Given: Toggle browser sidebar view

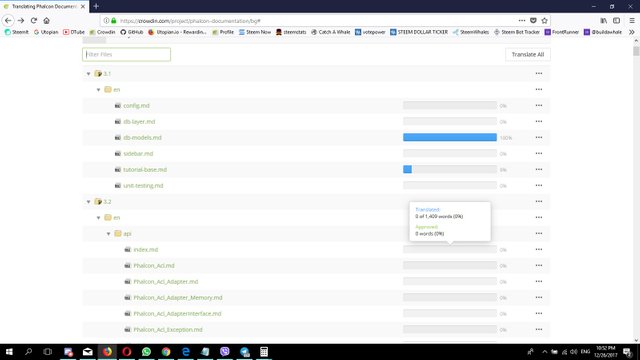Looking at the screenshot, I should click(617, 20).
